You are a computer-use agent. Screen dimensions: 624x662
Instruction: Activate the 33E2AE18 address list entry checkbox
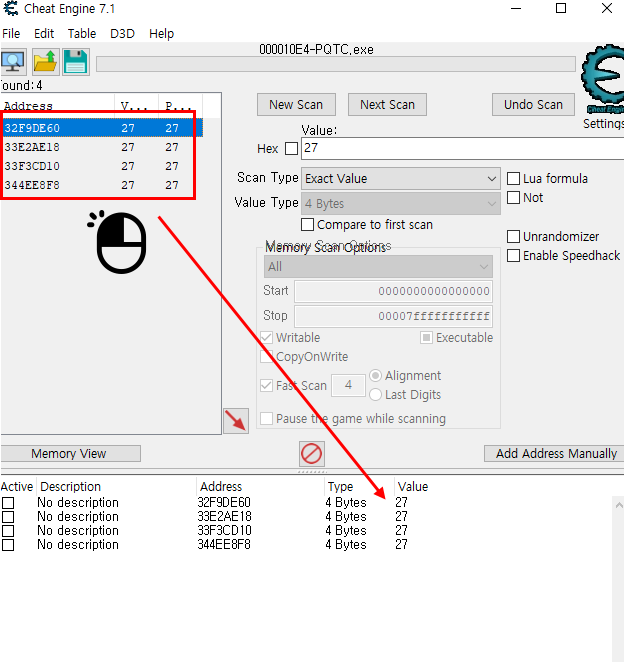pyautogui.click(x=8, y=517)
